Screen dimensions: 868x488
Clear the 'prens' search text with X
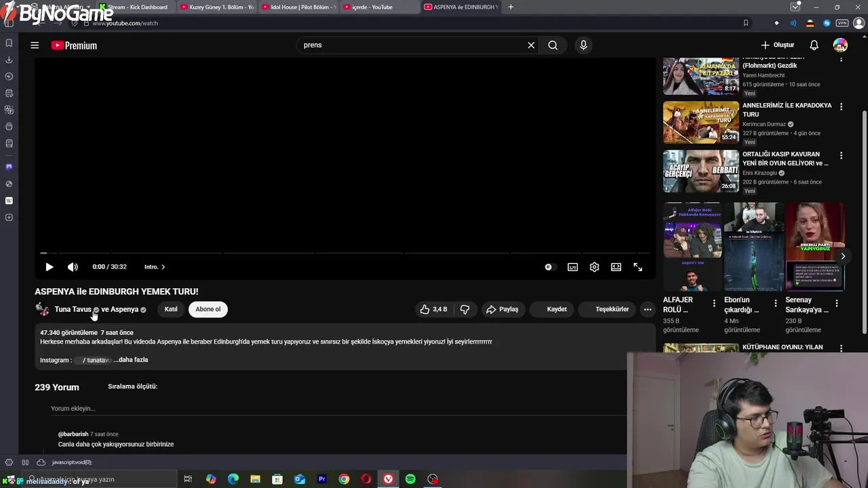(531, 45)
